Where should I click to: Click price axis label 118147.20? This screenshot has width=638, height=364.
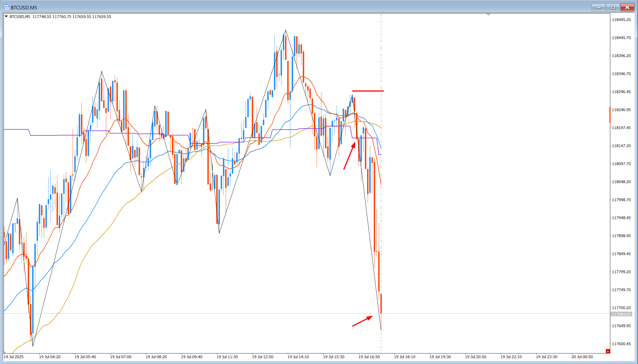[x=621, y=146]
